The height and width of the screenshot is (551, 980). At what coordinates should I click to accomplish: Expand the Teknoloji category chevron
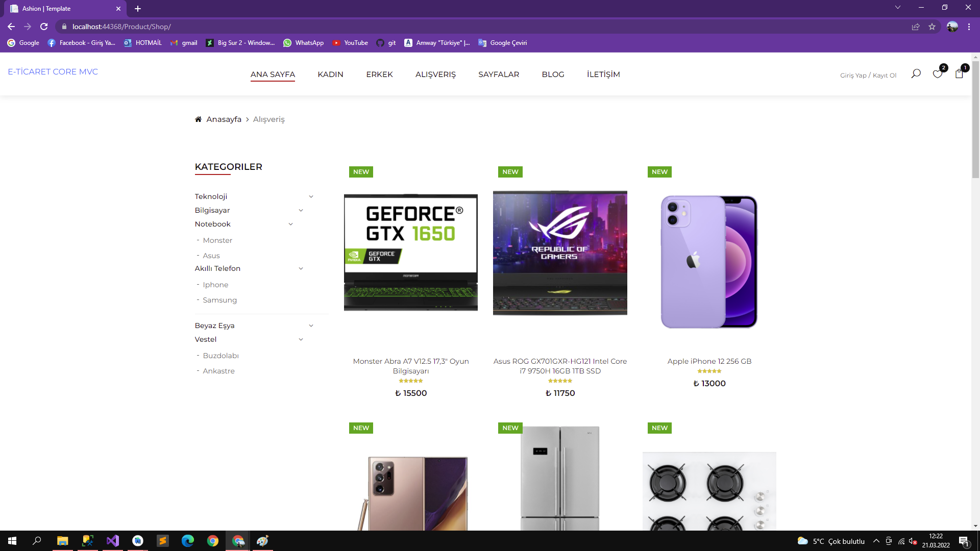point(311,196)
